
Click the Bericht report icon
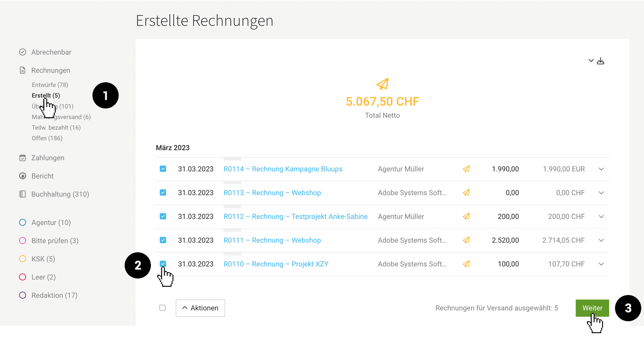point(22,176)
